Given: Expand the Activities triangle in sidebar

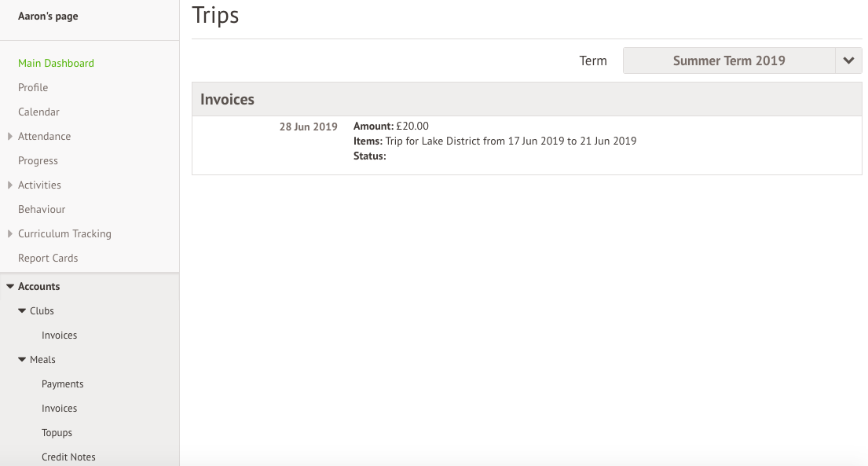Looking at the screenshot, I should click(x=9, y=185).
